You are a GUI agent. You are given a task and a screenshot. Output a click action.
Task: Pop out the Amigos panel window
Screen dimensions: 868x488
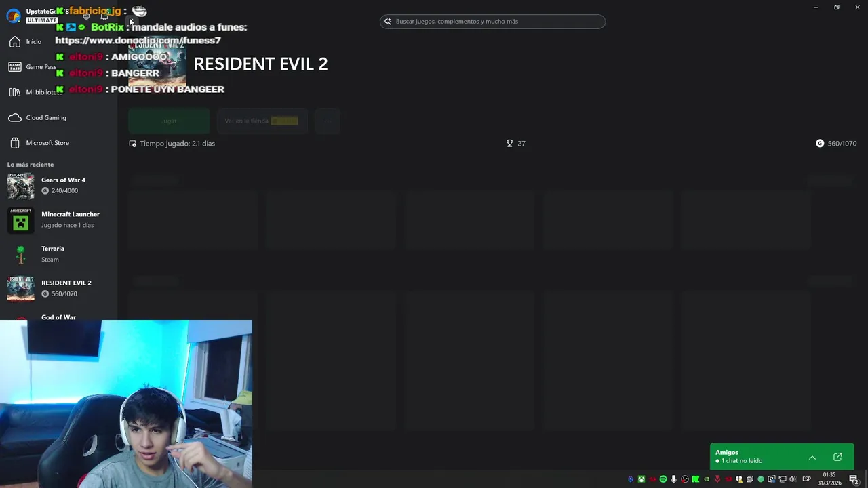pyautogui.click(x=837, y=457)
